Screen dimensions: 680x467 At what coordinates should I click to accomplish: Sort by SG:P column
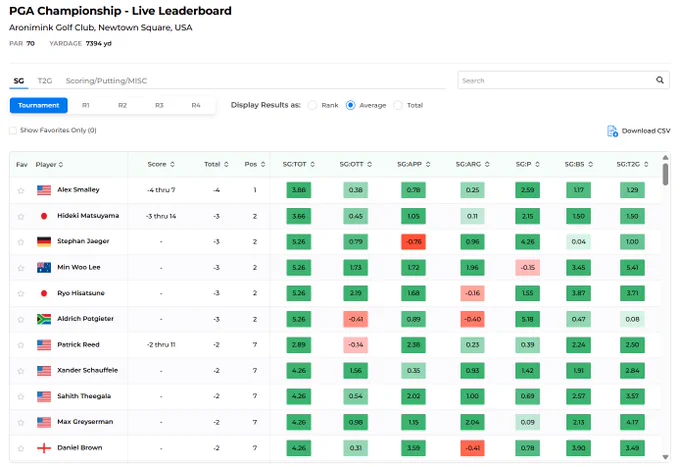pyautogui.click(x=528, y=164)
